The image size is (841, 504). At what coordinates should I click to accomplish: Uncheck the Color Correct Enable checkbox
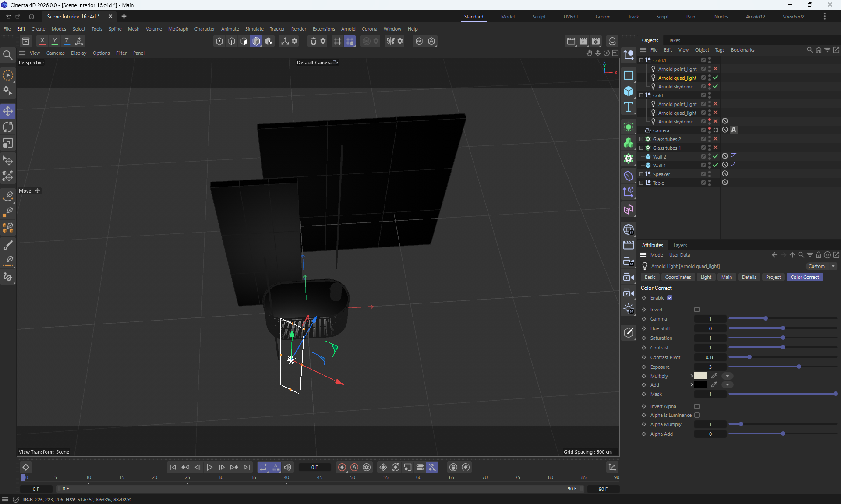[670, 298]
